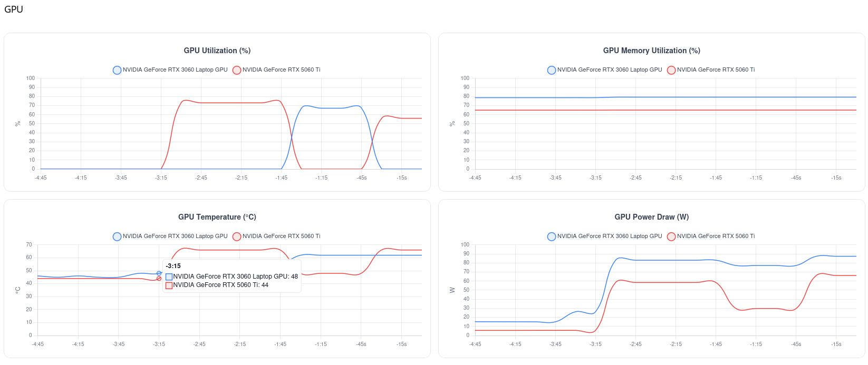Viewport: 868px width, 365px height.
Task: Select blue data point at -3:15 on Temperature chart
Action: click(x=159, y=273)
